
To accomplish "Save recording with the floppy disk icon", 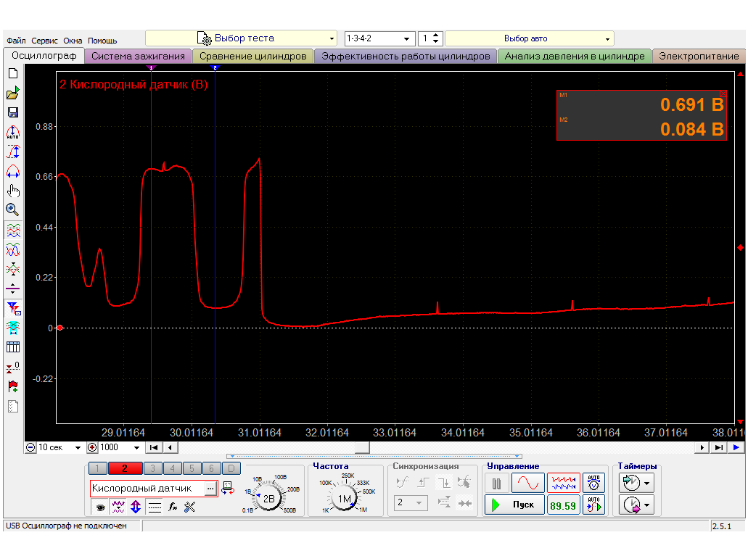I will (12, 112).
